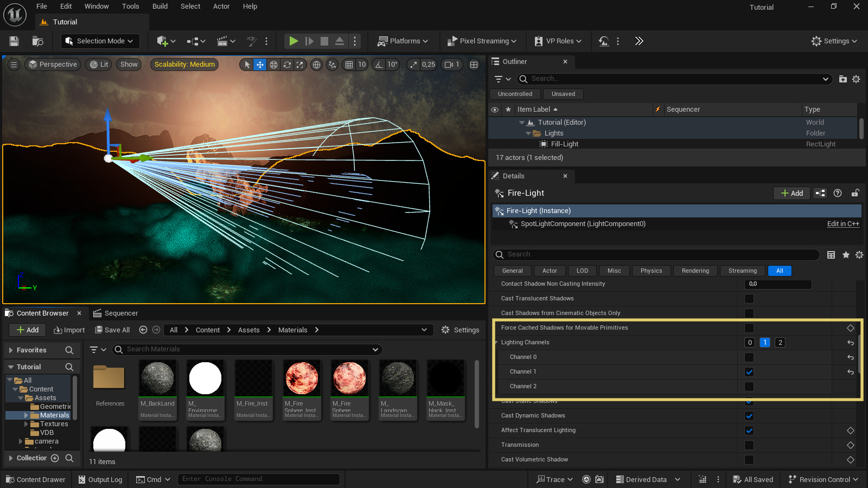Expand the Favorites section
Image resolution: width=868 pixels, height=488 pixels.
tap(10, 351)
